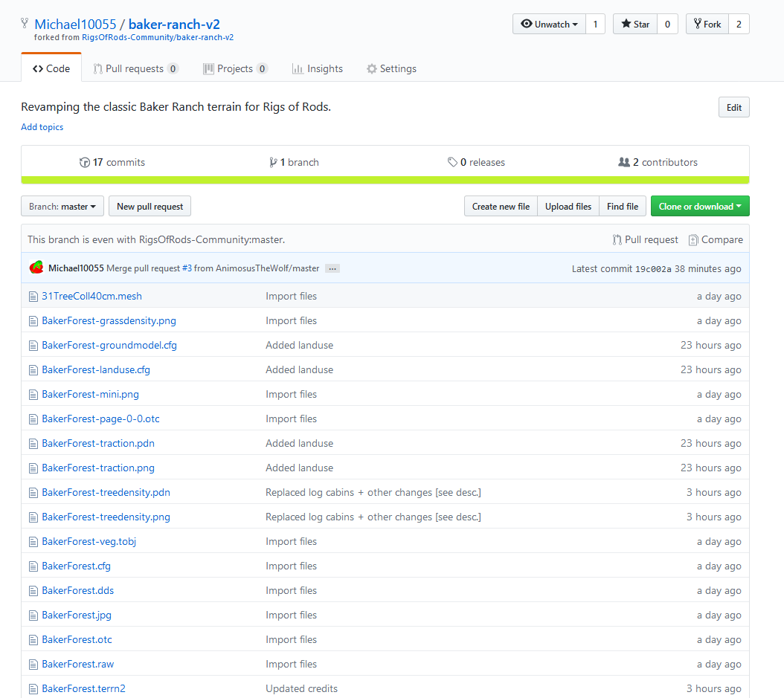Expand the Clone or download menu
Screen dimensions: 784x698
(700, 207)
